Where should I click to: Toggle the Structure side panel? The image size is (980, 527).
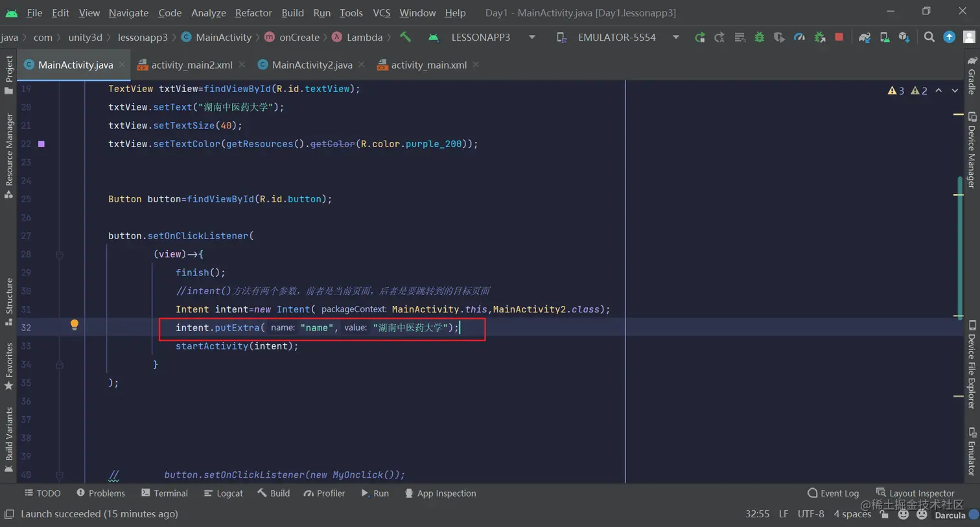pos(9,301)
